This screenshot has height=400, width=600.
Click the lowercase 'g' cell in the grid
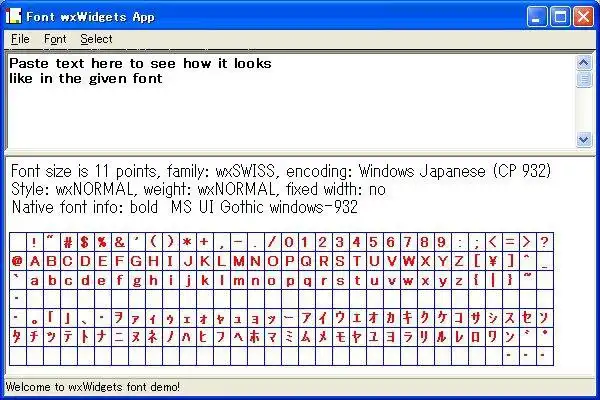[137, 280]
